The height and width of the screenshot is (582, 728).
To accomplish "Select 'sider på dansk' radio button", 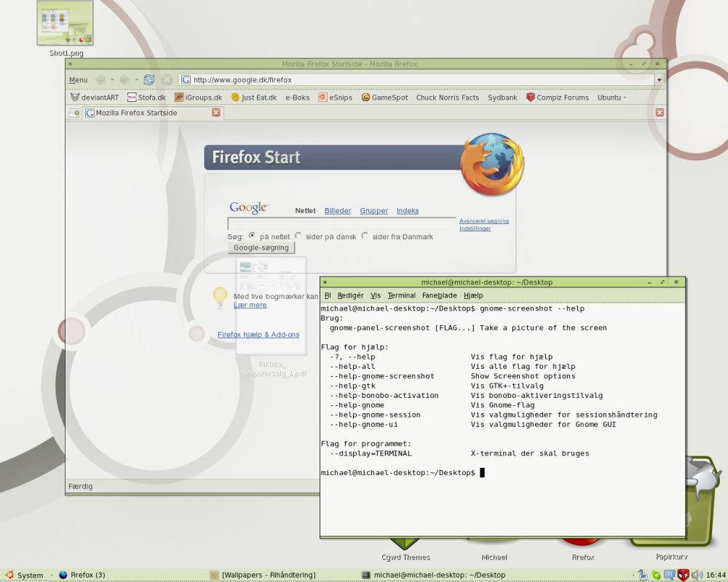I will (x=298, y=236).
